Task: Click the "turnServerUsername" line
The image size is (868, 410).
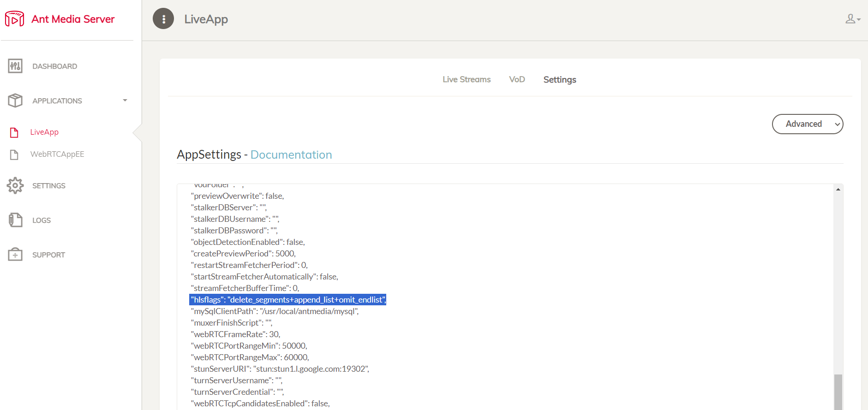Action: pyautogui.click(x=237, y=380)
